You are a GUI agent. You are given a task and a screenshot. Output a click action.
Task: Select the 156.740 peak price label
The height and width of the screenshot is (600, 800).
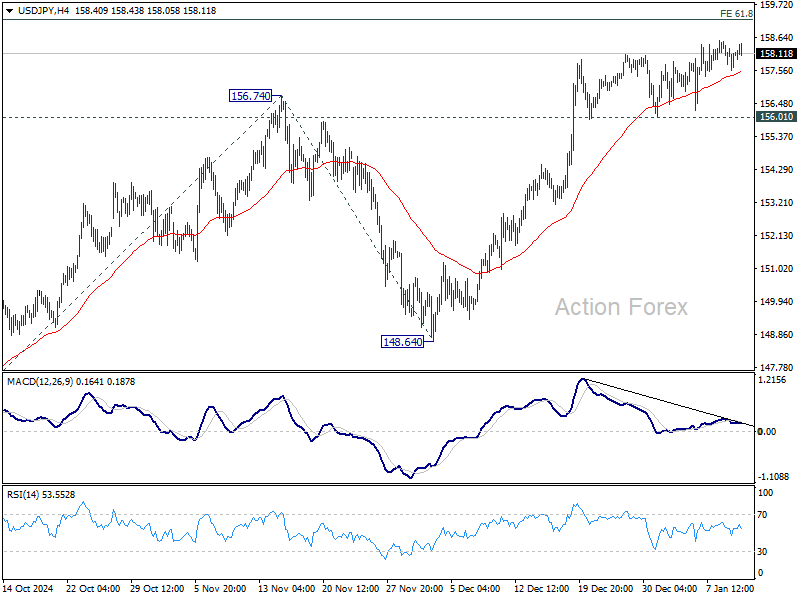click(251, 96)
